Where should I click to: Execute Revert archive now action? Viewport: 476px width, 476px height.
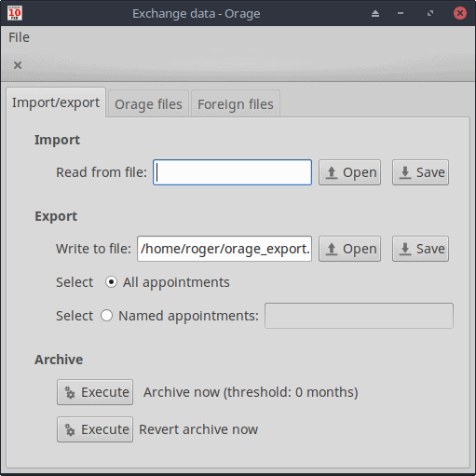coord(95,429)
